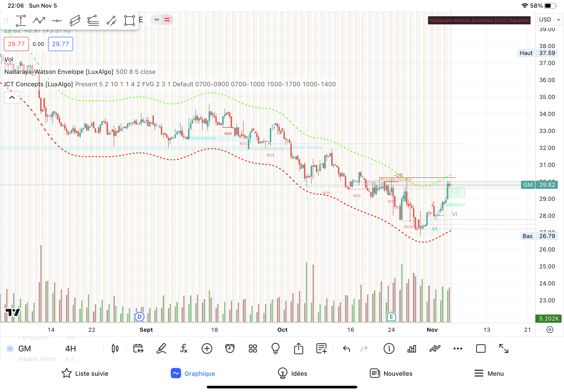Click the earnings E marker on timeline
This screenshot has height=392, width=564.
coord(391,317)
